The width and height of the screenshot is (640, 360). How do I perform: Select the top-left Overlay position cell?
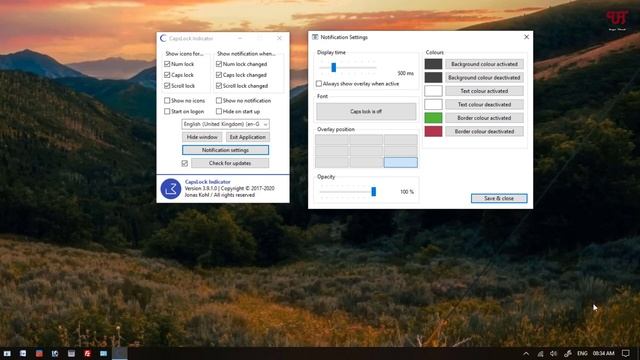coord(332,140)
